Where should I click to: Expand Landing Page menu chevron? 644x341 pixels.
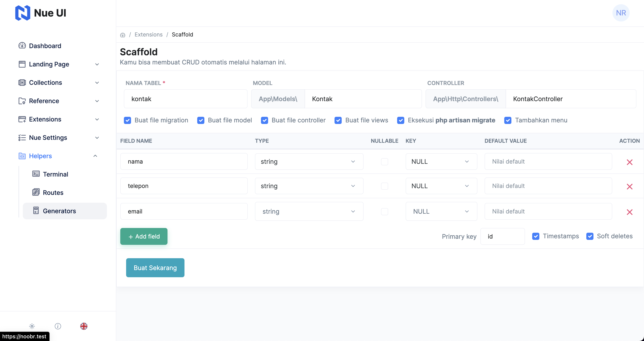pyautogui.click(x=97, y=64)
